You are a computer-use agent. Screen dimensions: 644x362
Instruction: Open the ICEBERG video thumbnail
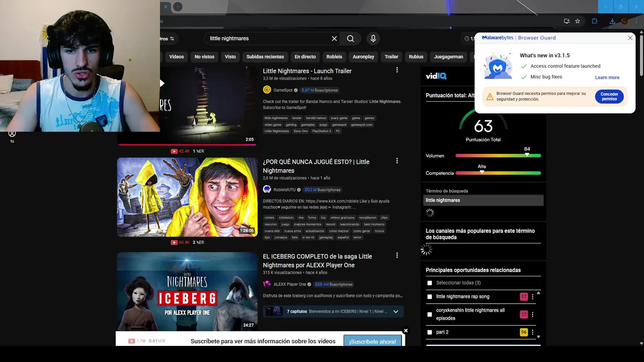tap(187, 292)
